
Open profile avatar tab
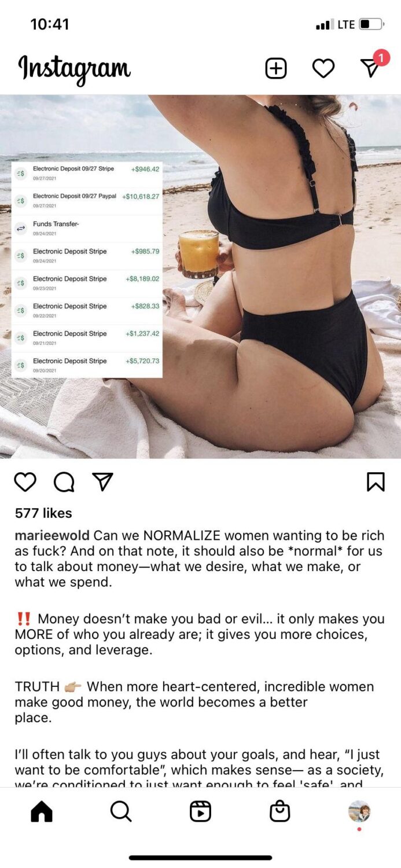pyautogui.click(x=359, y=812)
